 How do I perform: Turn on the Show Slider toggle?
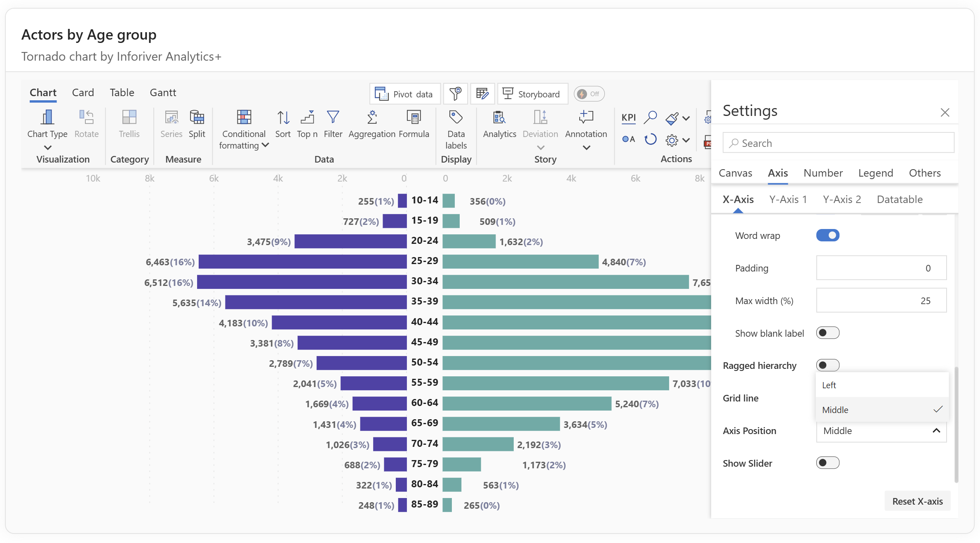827,463
